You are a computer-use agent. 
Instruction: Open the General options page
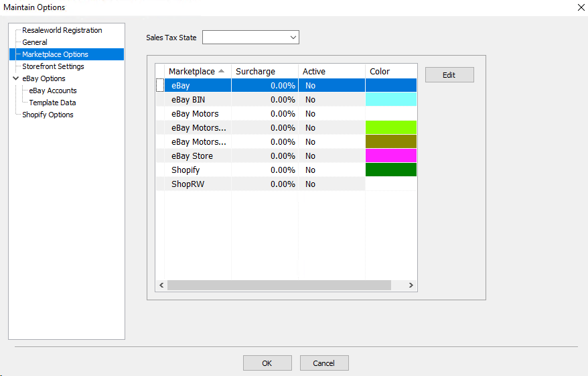[35, 42]
